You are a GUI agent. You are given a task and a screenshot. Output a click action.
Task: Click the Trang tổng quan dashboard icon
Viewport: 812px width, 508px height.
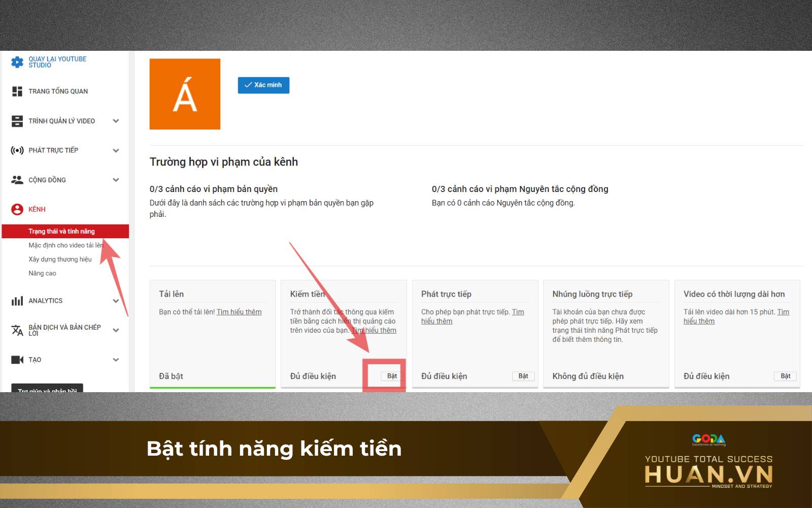point(17,91)
